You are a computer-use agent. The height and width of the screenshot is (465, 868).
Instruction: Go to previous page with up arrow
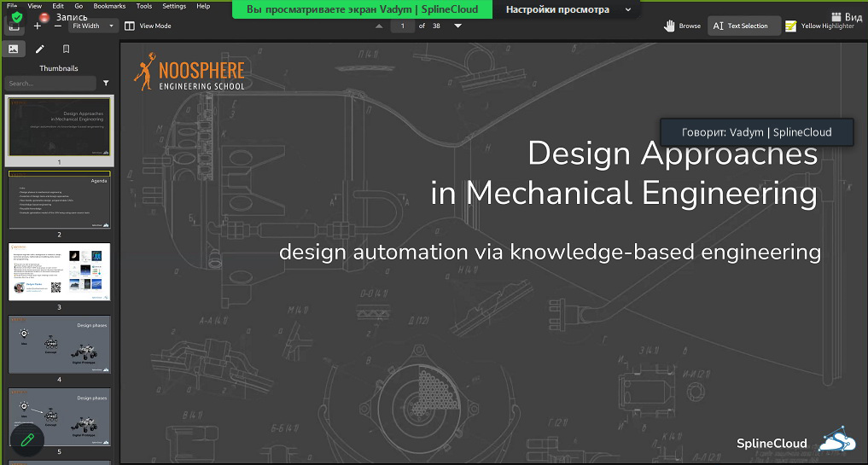(378, 26)
